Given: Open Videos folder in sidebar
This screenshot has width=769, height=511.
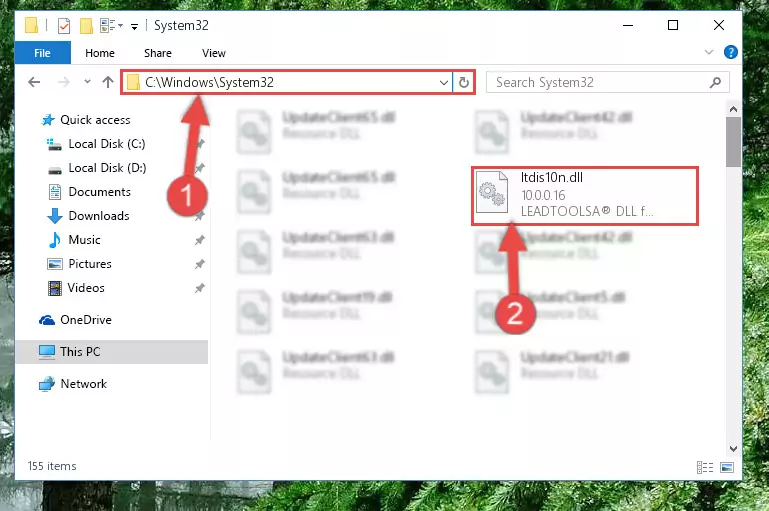Looking at the screenshot, I should pos(86,288).
